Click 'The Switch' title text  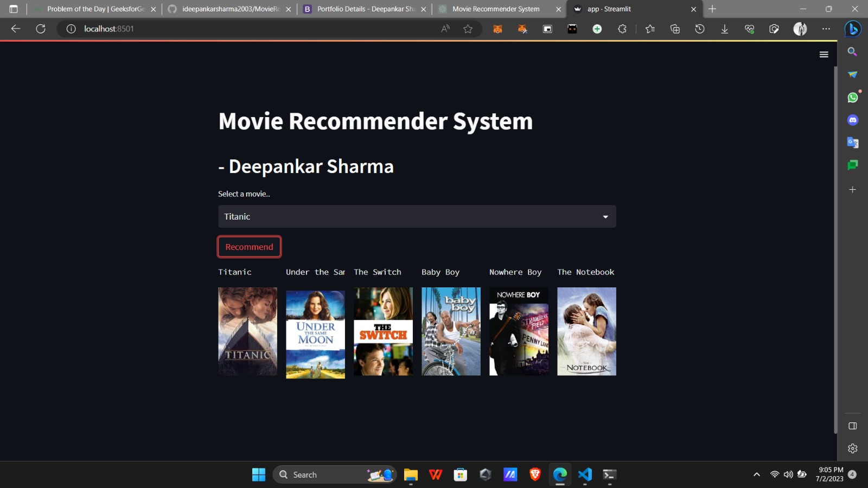pos(378,272)
